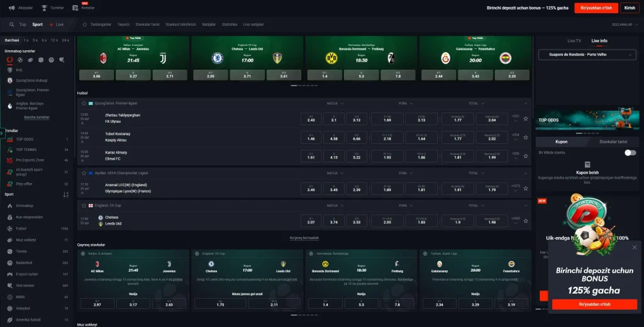Expand the +1073 markets for Arsenal LFC(W) match
Viewport: 644px width, 327px height.
tap(516, 188)
